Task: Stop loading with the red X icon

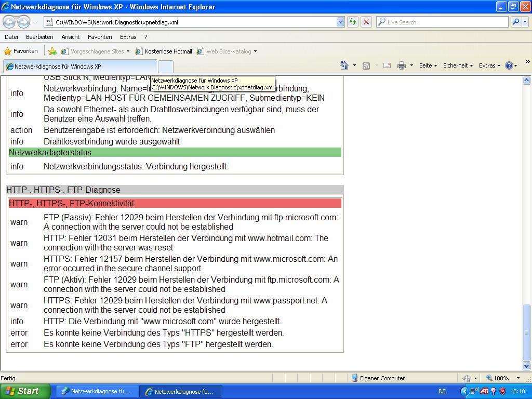Action: pos(366,22)
